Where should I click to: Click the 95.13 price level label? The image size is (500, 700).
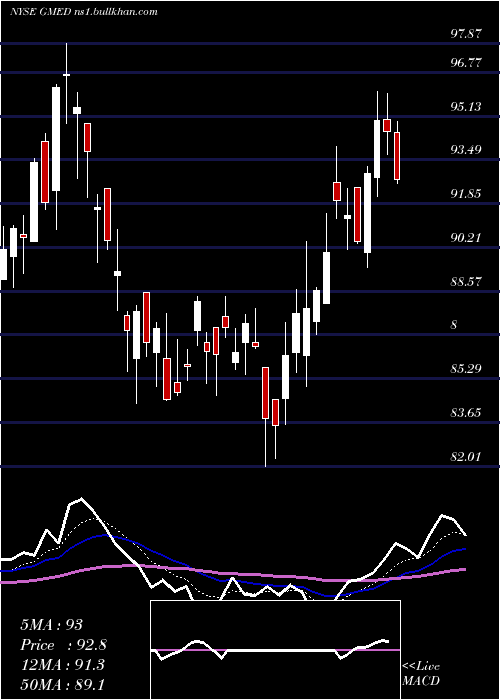point(466,106)
